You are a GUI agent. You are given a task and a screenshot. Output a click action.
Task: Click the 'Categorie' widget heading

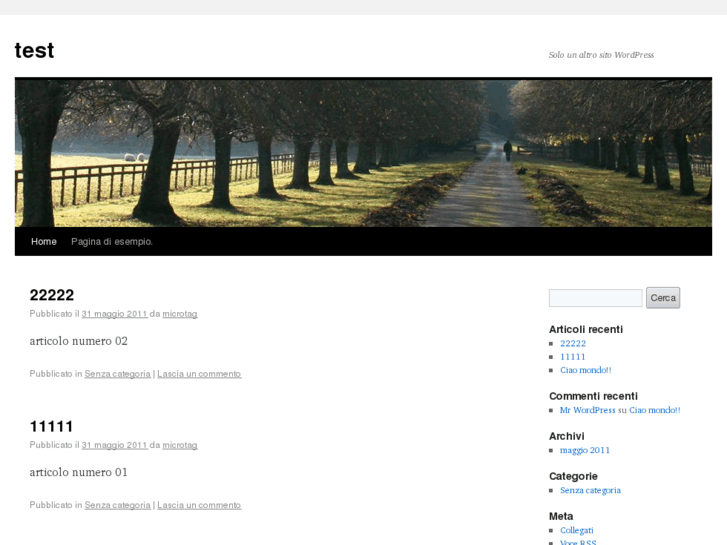click(573, 476)
